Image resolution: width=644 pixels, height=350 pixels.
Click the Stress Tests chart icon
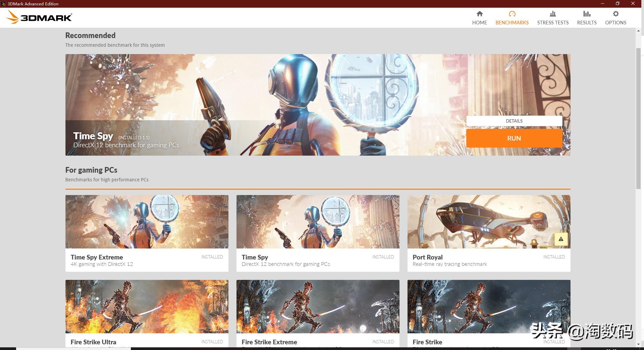click(552, 14)
